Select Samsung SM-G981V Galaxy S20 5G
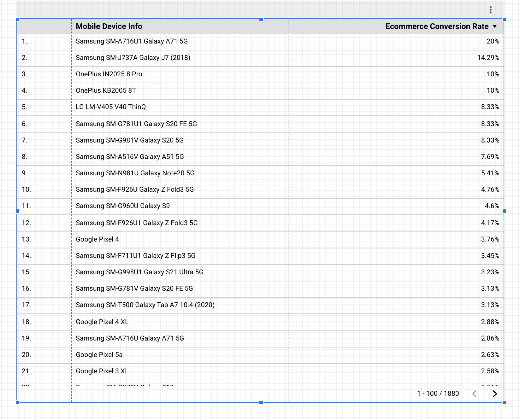520x420 pixels. coord(260,141)
